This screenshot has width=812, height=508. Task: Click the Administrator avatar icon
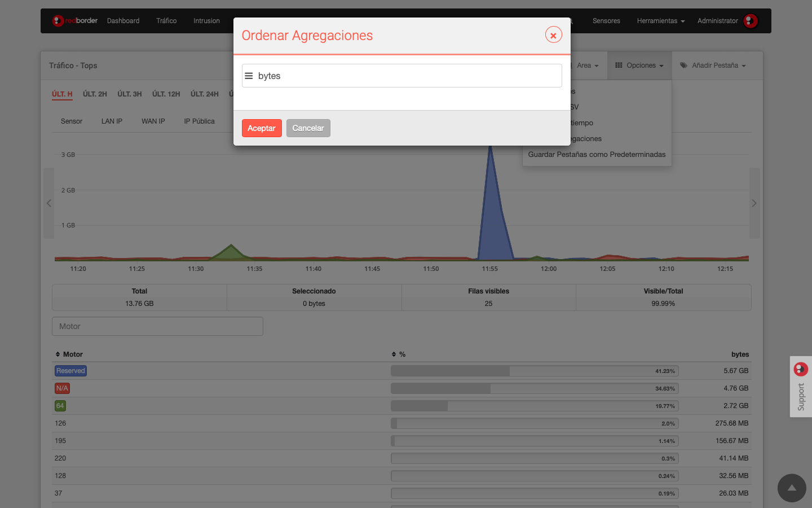pyautogui.click(x=751, y=21)
